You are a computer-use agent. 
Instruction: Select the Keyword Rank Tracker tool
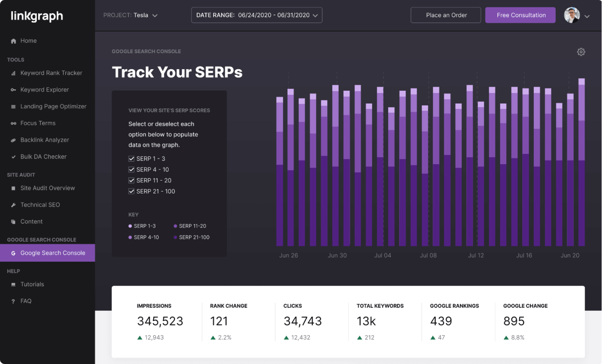(x=51, y=72)
